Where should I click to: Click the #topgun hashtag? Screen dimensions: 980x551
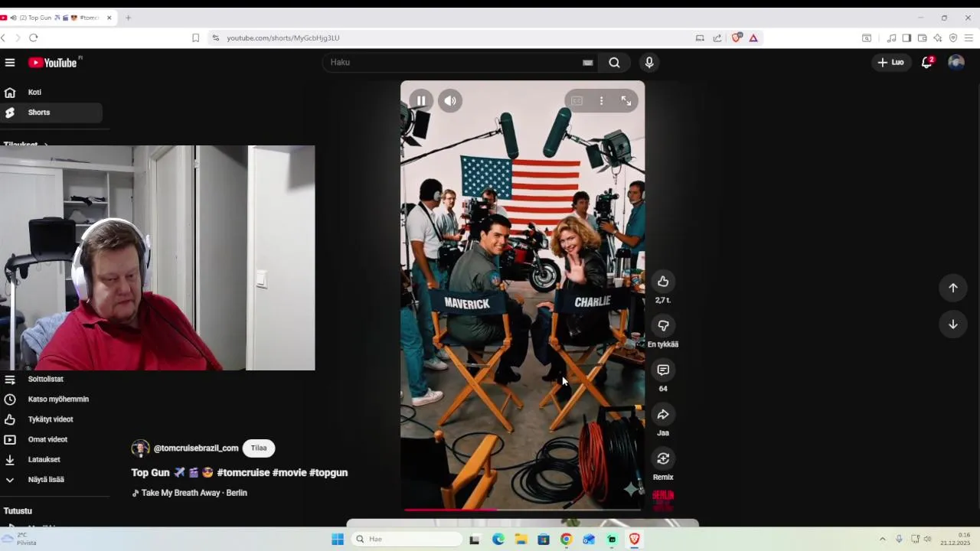pyautogui.click(x=328, y=473)
